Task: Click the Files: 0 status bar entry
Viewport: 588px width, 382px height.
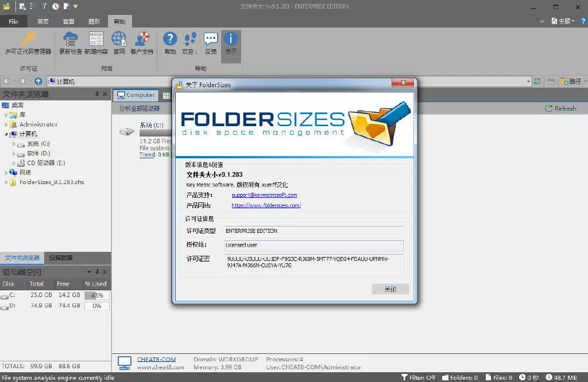Action: [499, 377]
